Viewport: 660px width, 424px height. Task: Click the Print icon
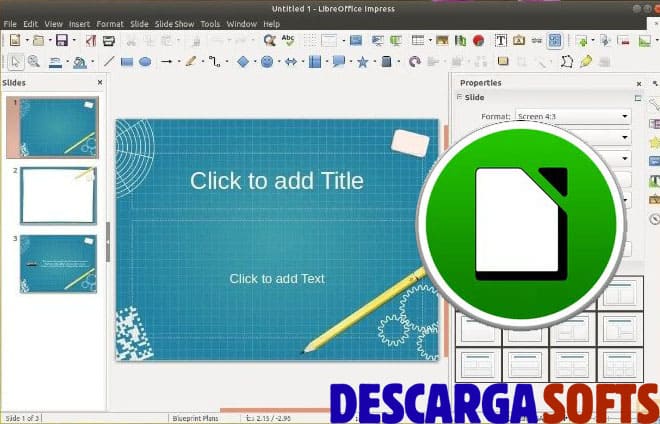pyautogui.click(x=109, y=40)
